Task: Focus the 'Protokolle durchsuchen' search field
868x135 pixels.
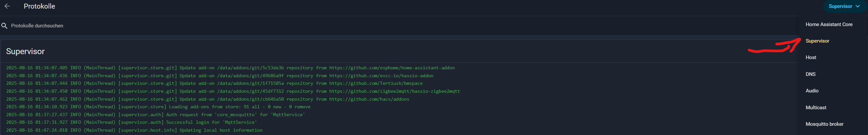Action: pos(202,26)
